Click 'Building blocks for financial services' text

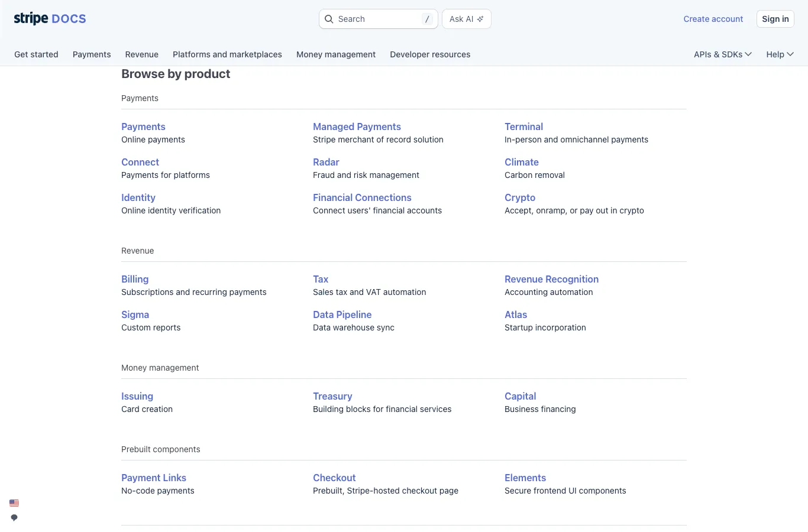[x=382, y=409]
